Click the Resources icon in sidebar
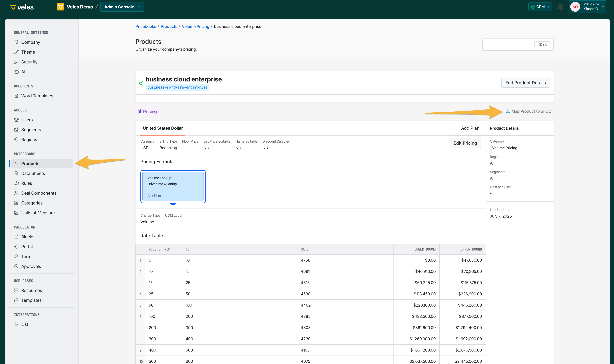Image resolution: width=614 pixels, height=364 pixels. click(16, 290)
